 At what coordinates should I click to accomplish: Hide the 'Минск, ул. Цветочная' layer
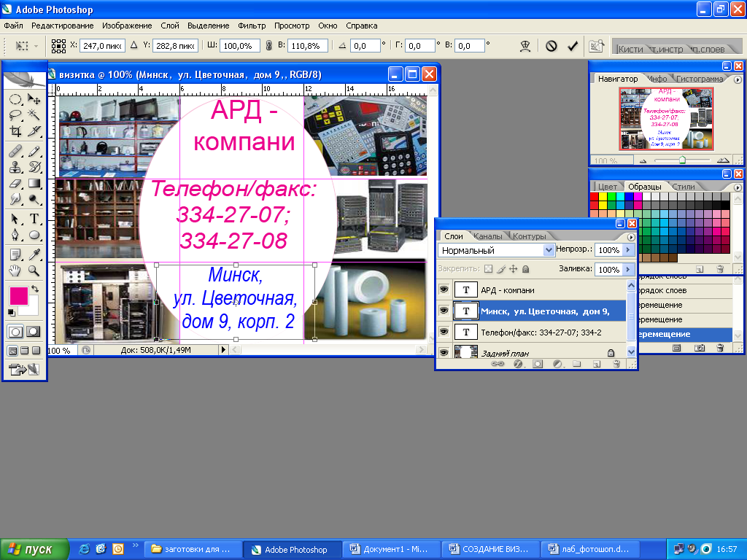[444, 311]
